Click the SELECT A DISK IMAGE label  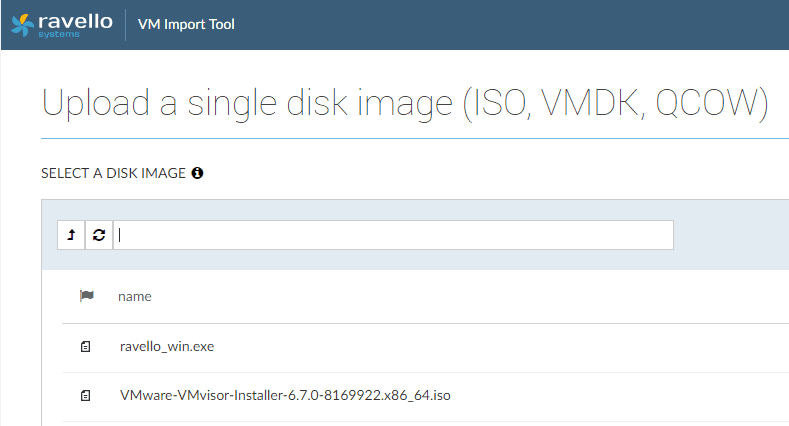[113, 173]
